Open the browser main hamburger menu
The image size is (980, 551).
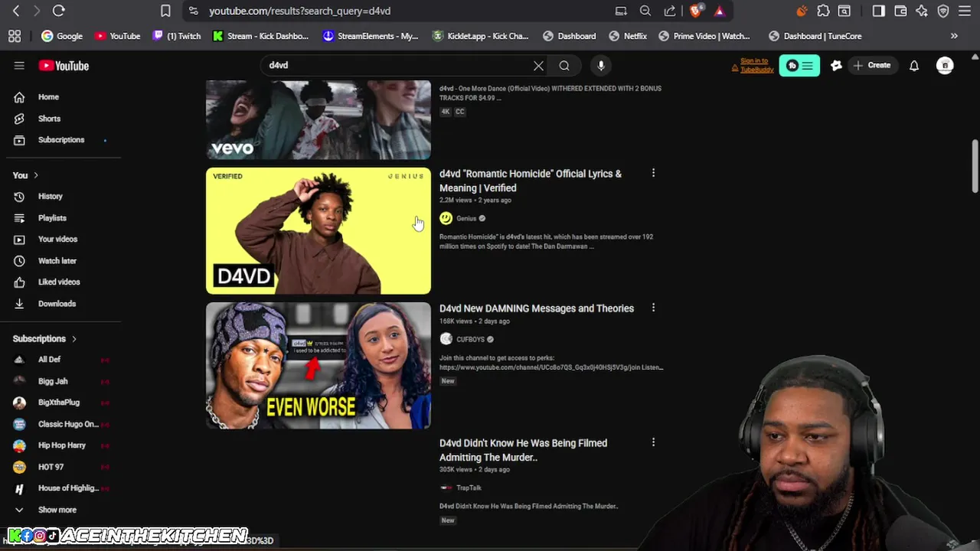click(965, 11)
